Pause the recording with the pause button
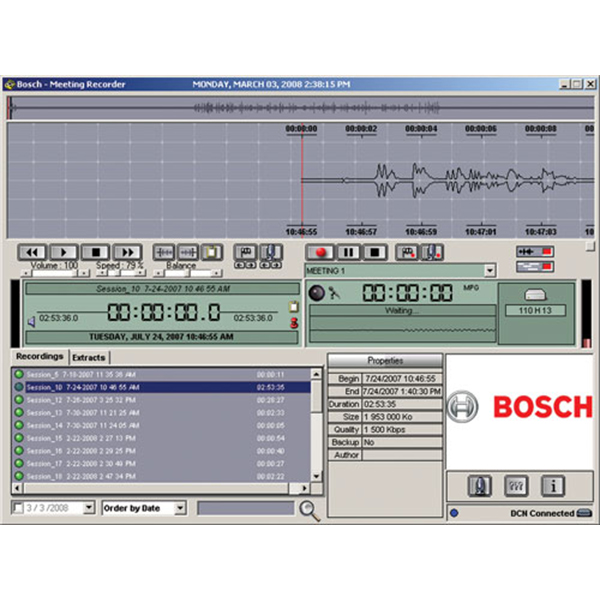This screenshot has width=600, height=600. [348, 252]
